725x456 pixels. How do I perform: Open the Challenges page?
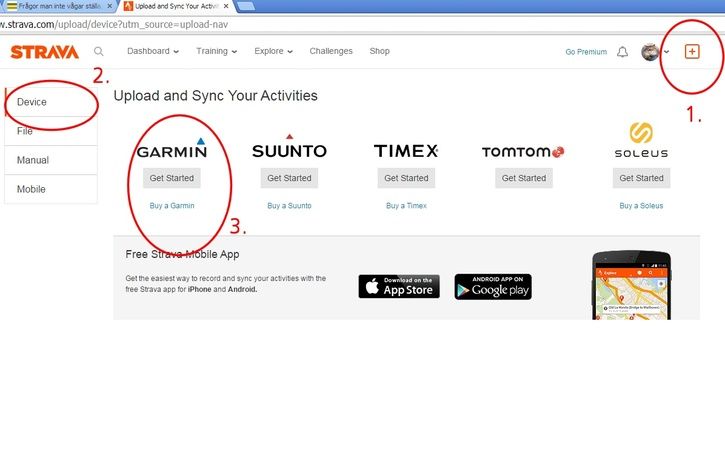[331, 51]
